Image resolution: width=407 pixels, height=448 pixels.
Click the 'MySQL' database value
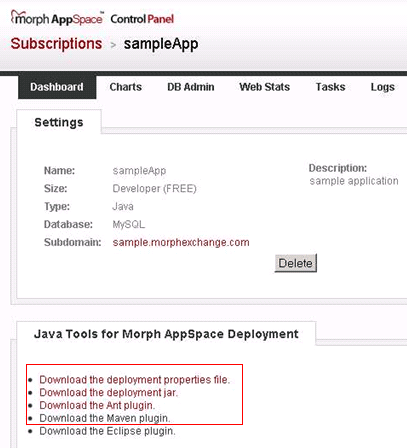click(x=129, y=224)
